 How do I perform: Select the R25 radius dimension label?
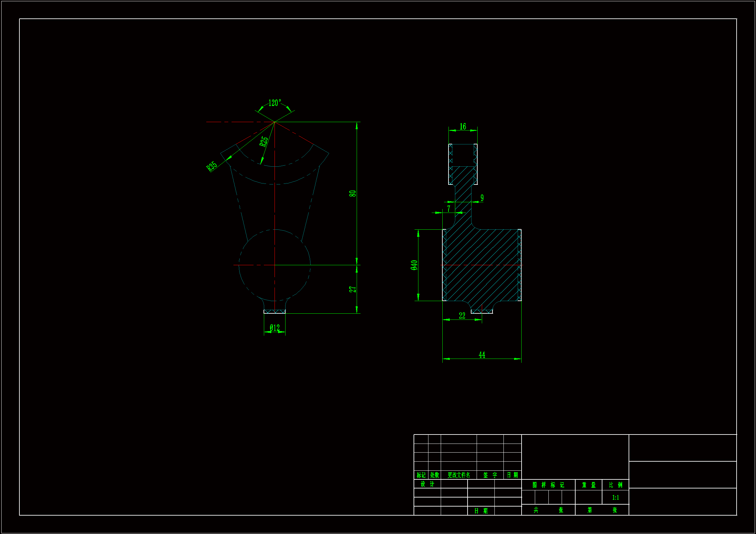[264, 141]
